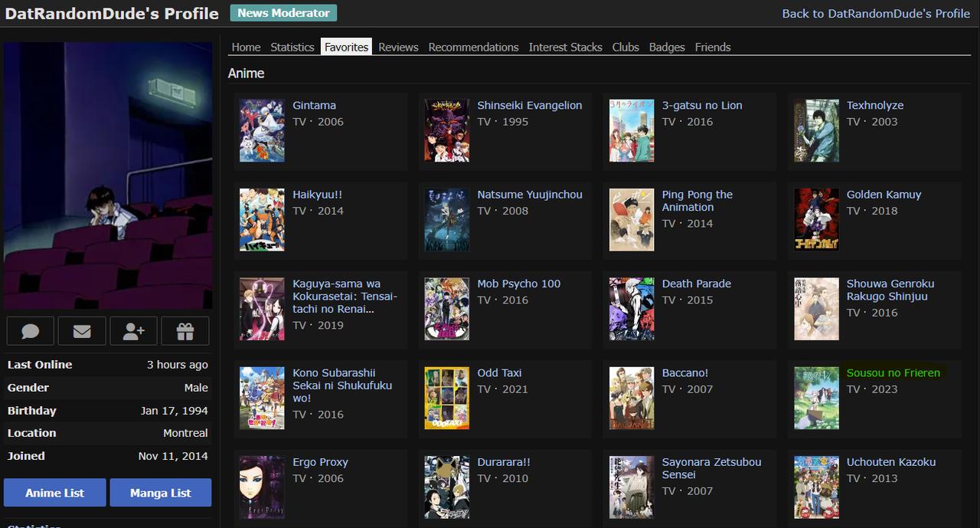This screenshot has width=980, height=528.
Task: Open the Shinseiki Evangelion title link
Action: (529, 105)
